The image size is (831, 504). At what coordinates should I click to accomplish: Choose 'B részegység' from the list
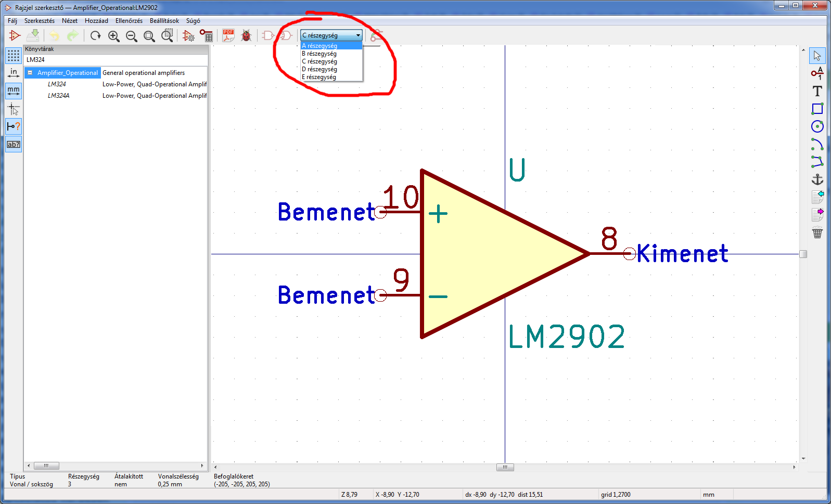(x=331, y=54)
